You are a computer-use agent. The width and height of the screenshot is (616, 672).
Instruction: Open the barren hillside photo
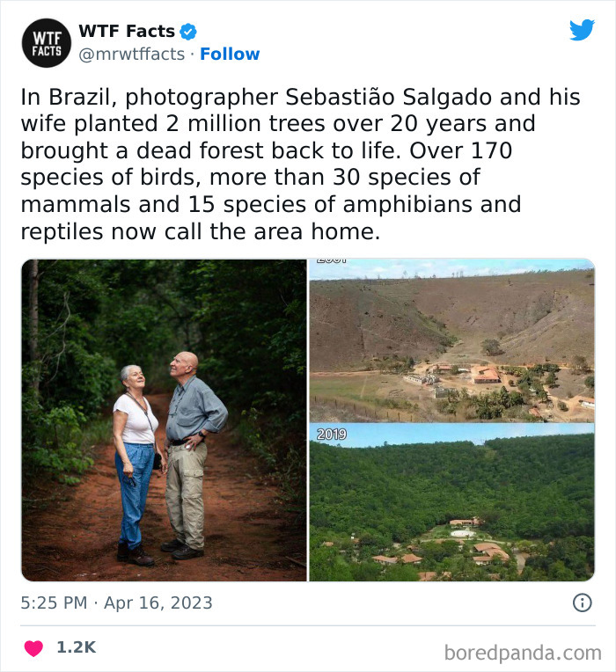(451, 339)
